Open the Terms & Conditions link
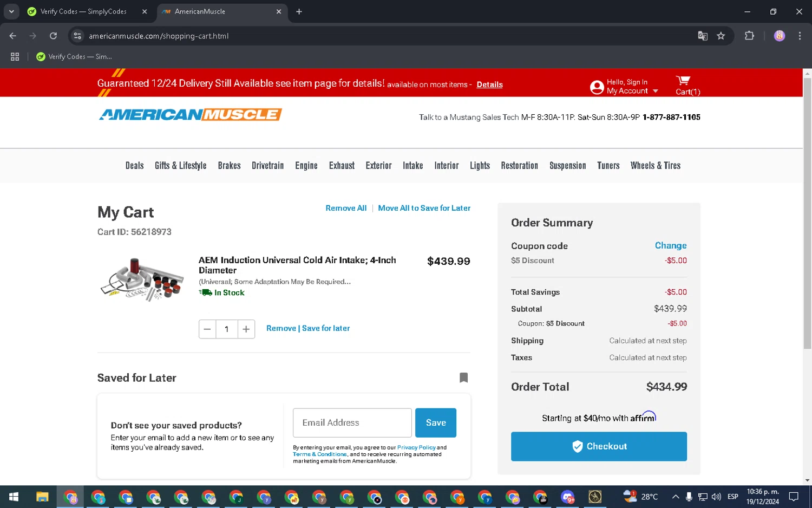 (319, 454)
